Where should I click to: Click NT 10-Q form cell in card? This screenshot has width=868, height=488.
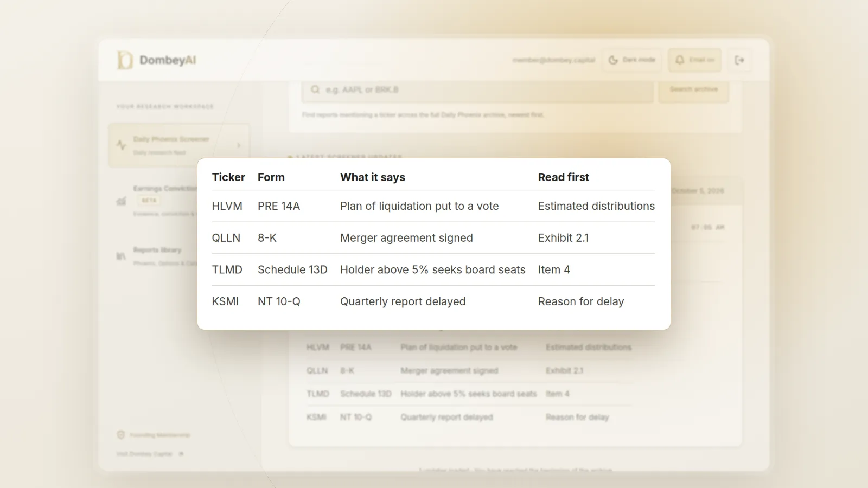(279, 301)
